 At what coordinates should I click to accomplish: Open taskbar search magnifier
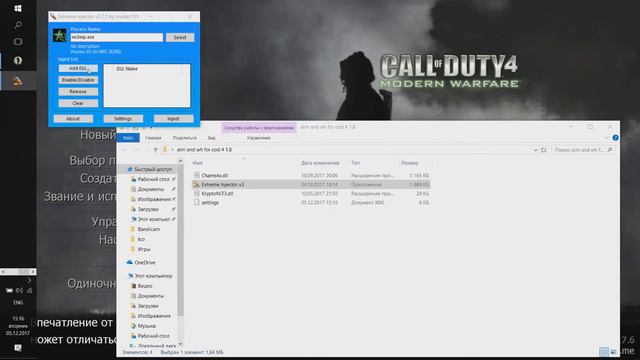pyautogui.click(x=18, y=25)
